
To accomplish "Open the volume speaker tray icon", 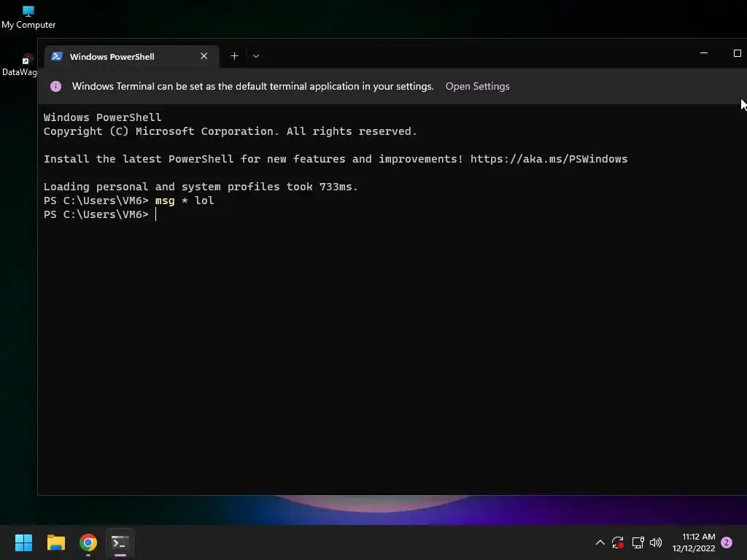I will point(656,542).
